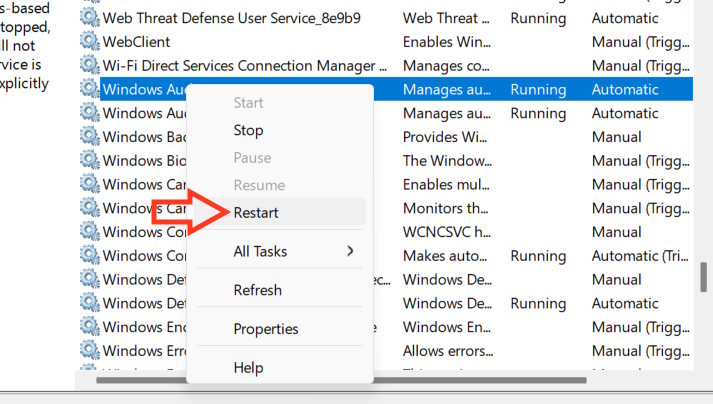The width and height of the screenshot is (713, 404).
Task: Click the gear icon of the highlighted Windows Audio service
Action: coord(90,89)
